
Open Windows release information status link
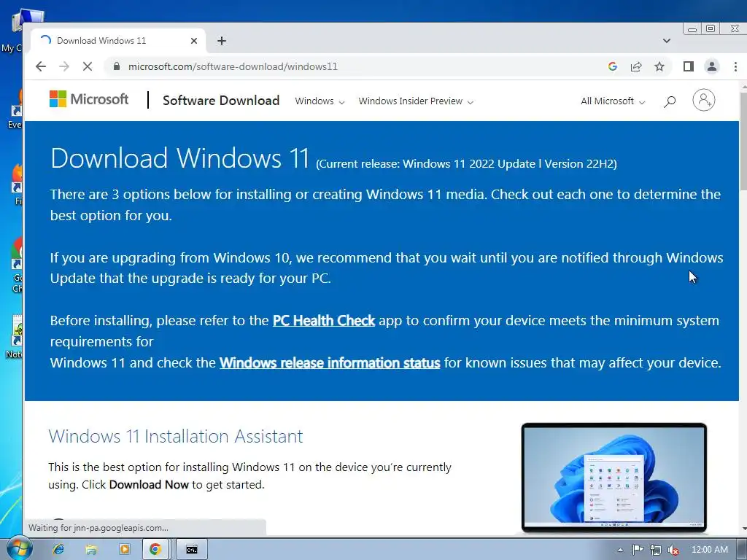point(330,363)
